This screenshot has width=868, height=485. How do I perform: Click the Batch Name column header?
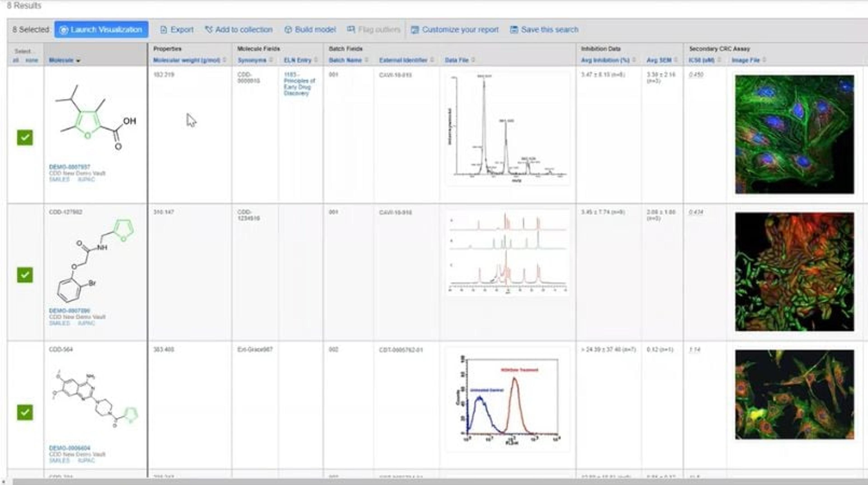pos(345,60)
